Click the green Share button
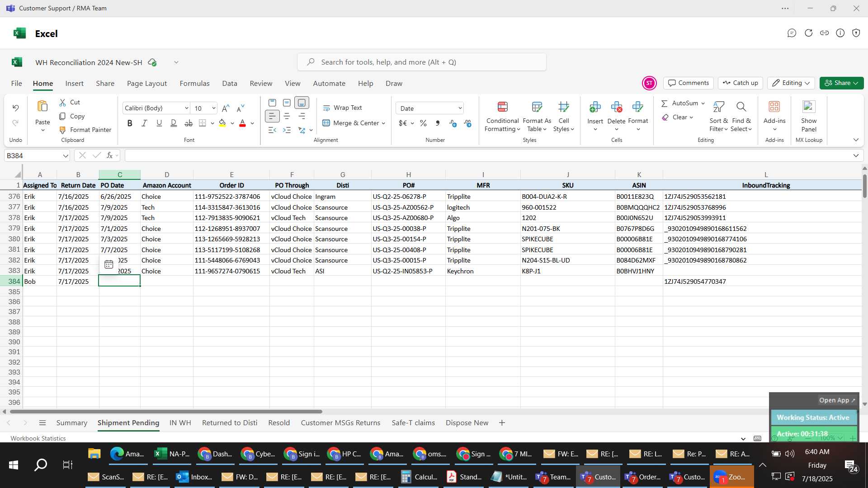The width and height of the screenshot is (868, 488). 841,83
